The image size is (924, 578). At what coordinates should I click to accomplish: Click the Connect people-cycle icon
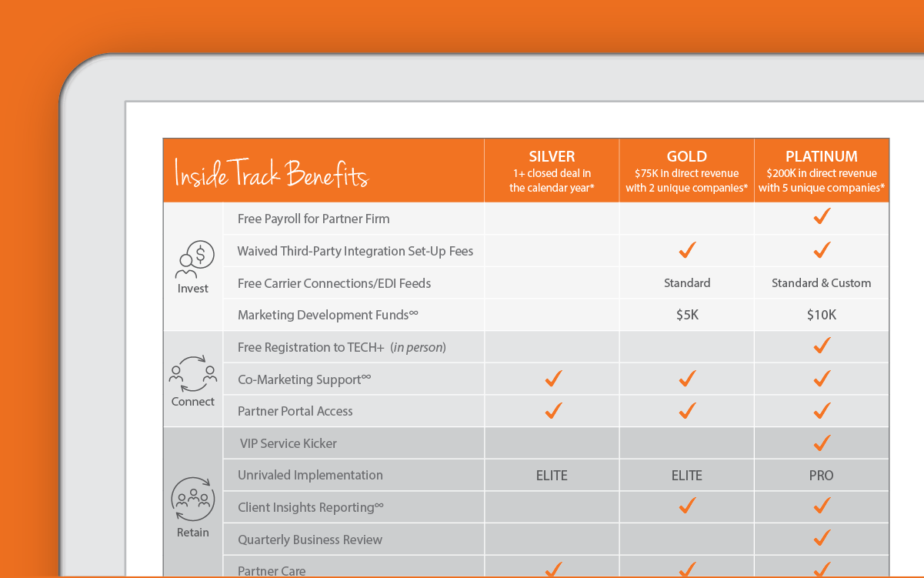(193, 373)
